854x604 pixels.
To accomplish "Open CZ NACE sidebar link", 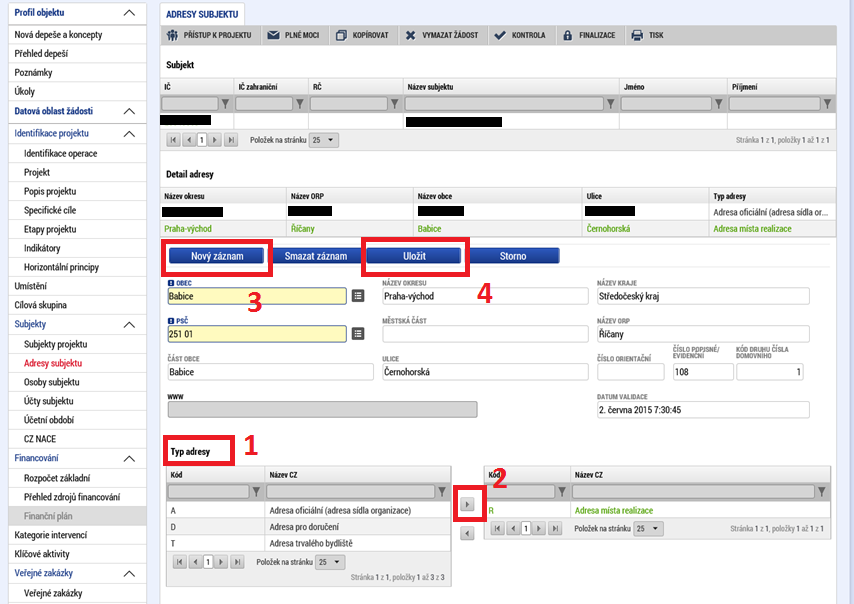I will coord(77,439).
